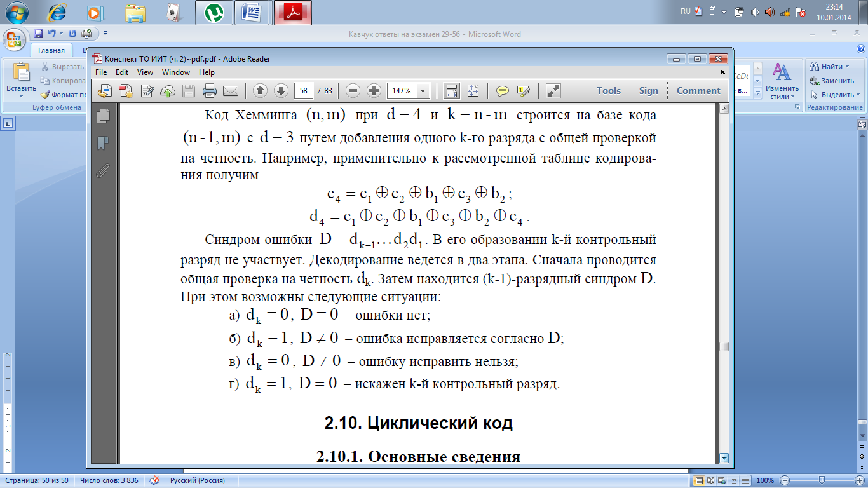This screenshot has width=868, height=488.
Task: Show page thumbnails panel in Reader sidebar
Action: point(103,116)
